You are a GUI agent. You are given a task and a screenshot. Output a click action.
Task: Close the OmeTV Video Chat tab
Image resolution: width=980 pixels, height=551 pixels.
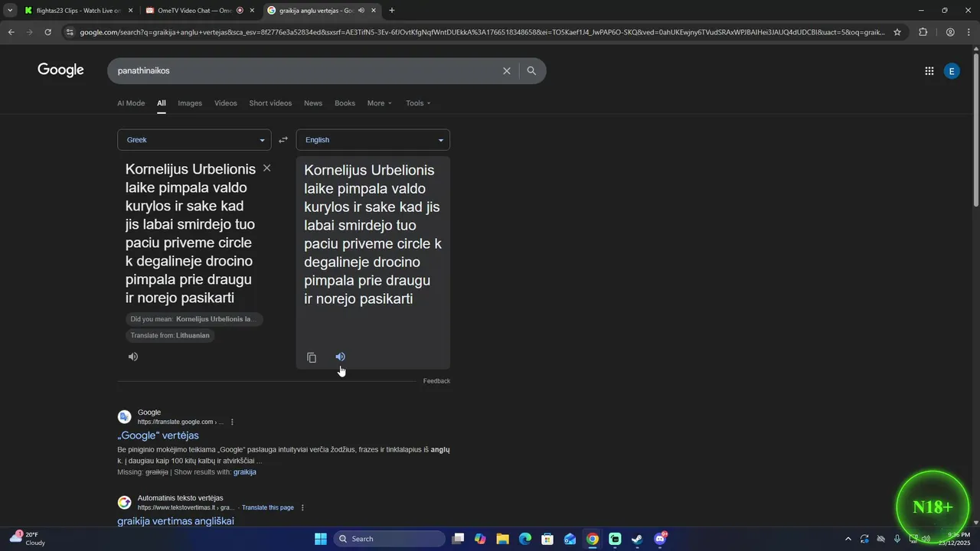click(x=252, y=11)
